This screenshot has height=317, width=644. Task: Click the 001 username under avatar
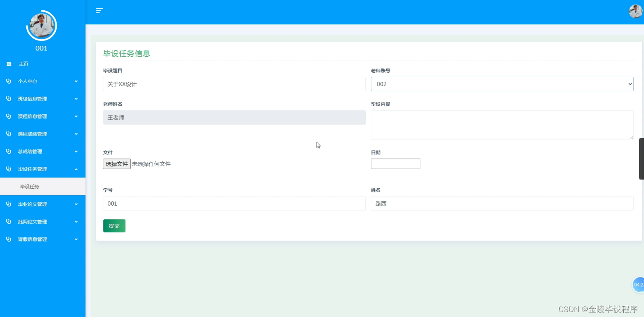[x=41, y=48]
